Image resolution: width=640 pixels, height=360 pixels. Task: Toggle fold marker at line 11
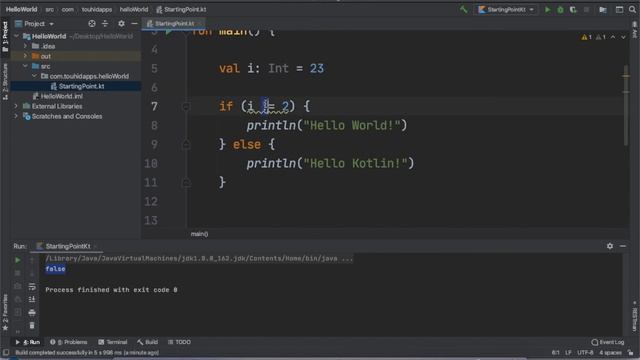coord(186,182)
